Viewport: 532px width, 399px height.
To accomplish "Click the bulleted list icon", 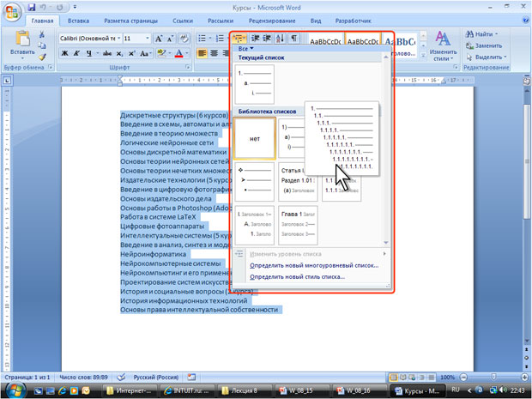I will click(202, 39).
